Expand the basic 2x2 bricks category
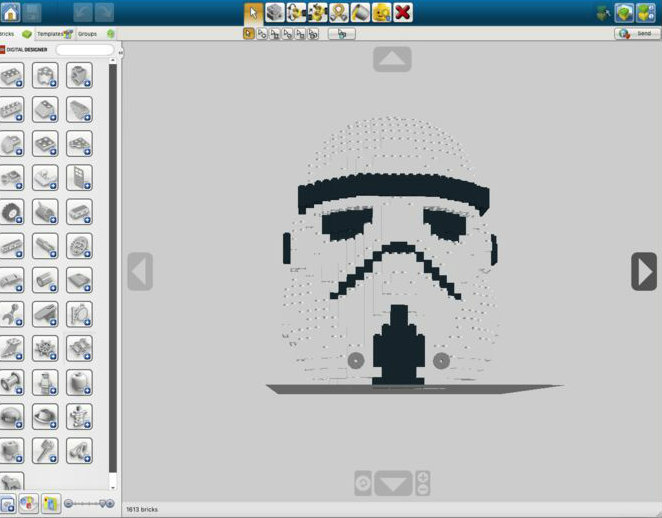Viewport: 662px width, 518px height. pos(12,75)
